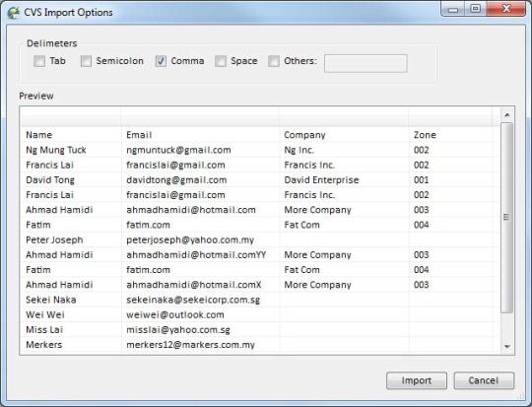Click misslai@yahoo.com.sg email cell

point(201,329)
